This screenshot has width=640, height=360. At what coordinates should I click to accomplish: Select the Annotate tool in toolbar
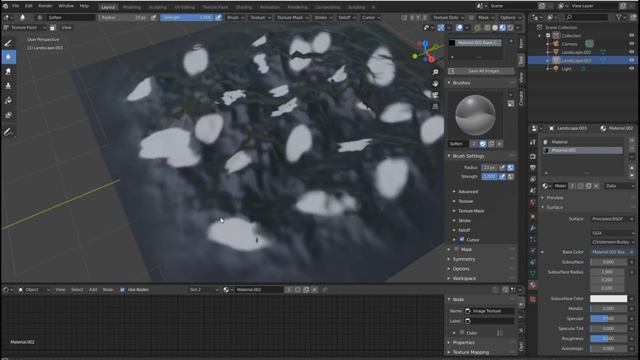pos(8,132)
